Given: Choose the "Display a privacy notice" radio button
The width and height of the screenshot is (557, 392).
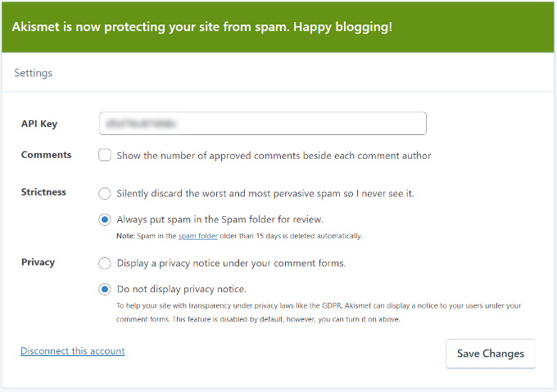Looking at the screenshot, I should 105,264.
